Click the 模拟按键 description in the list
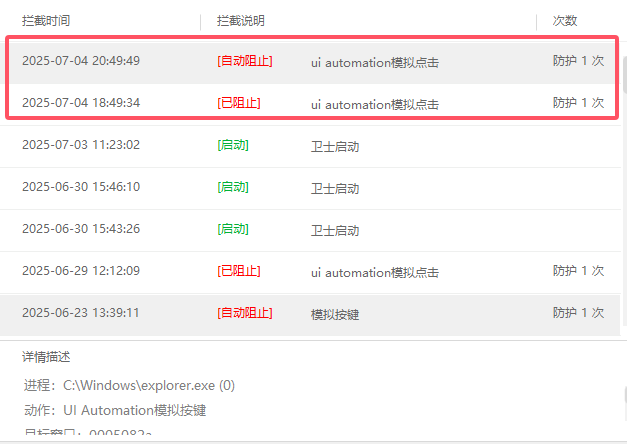Image resolution: width=627 pixels, height=444 pixels. click(x=334, y=314)
